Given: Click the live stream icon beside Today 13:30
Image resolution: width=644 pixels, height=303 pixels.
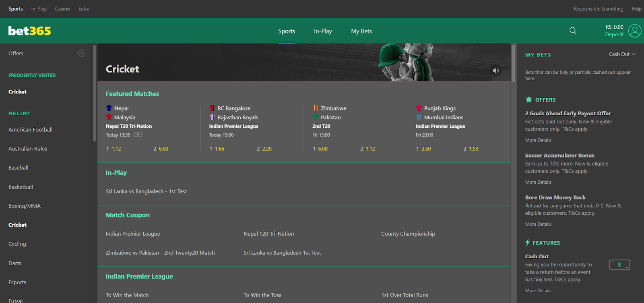Looking at the screenshot, I should [138, 135].
